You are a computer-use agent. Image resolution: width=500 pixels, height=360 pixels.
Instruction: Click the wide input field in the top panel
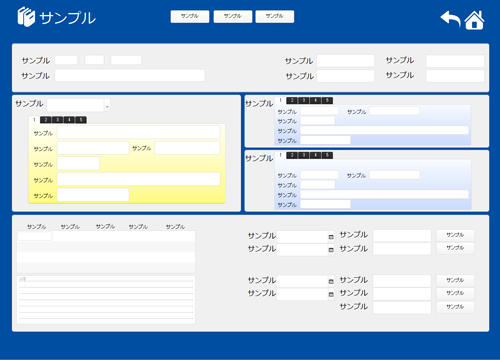(x=130, y=75)
